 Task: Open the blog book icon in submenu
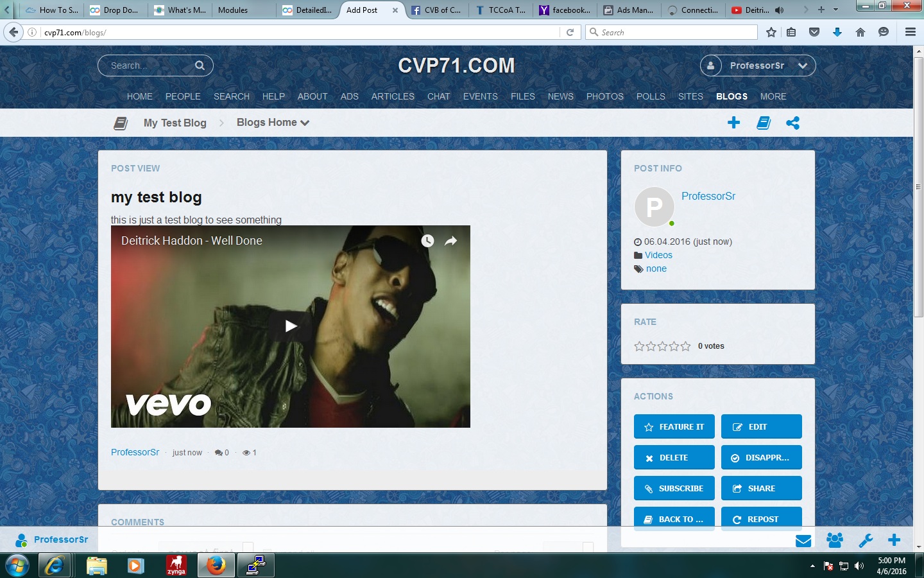coord(763,123)
